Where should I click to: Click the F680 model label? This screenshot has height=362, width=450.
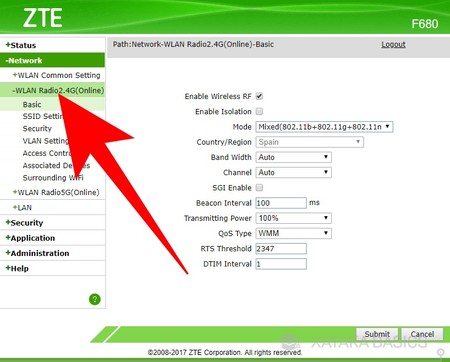(425, 24)
